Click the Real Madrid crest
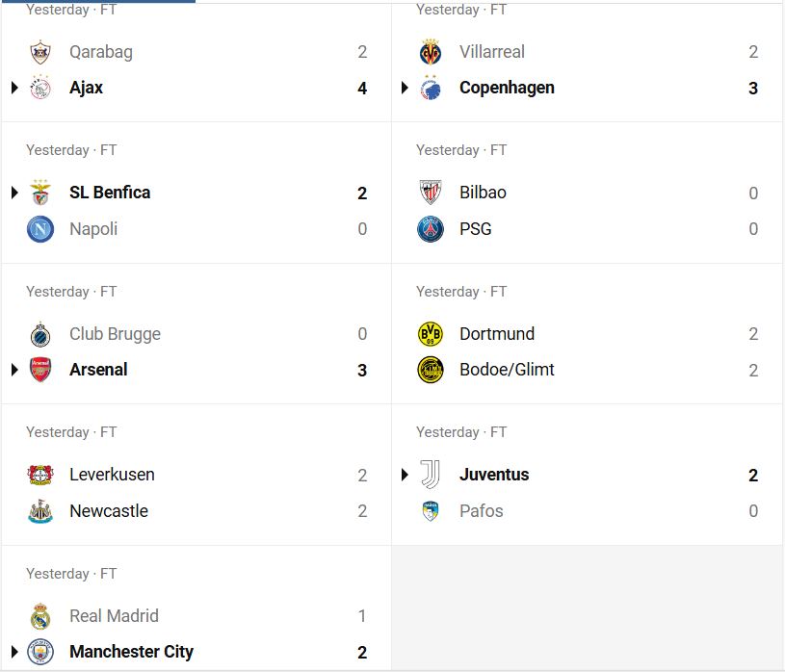The width and height of the screenshot is (785, 672). click(x=40, y=616)
